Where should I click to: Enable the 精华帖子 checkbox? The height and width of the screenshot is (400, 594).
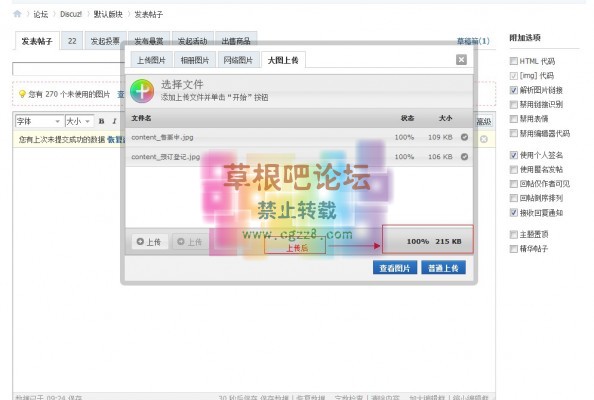point(514,249)
